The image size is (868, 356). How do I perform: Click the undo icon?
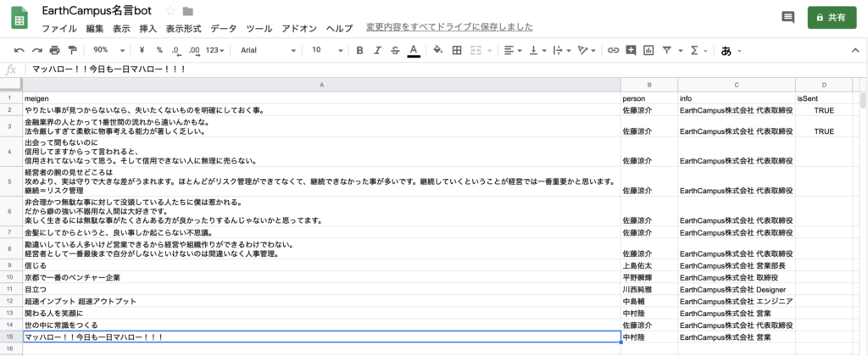19,50
